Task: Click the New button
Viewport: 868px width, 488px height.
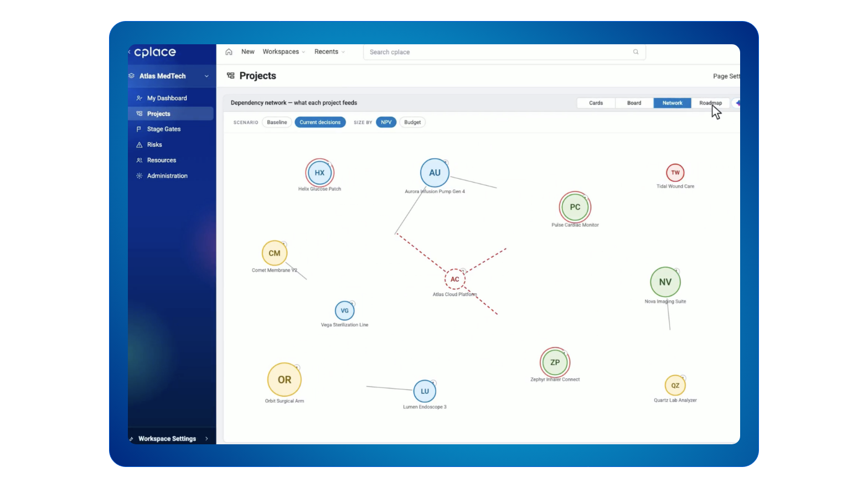Action: [x=248, y=51]
